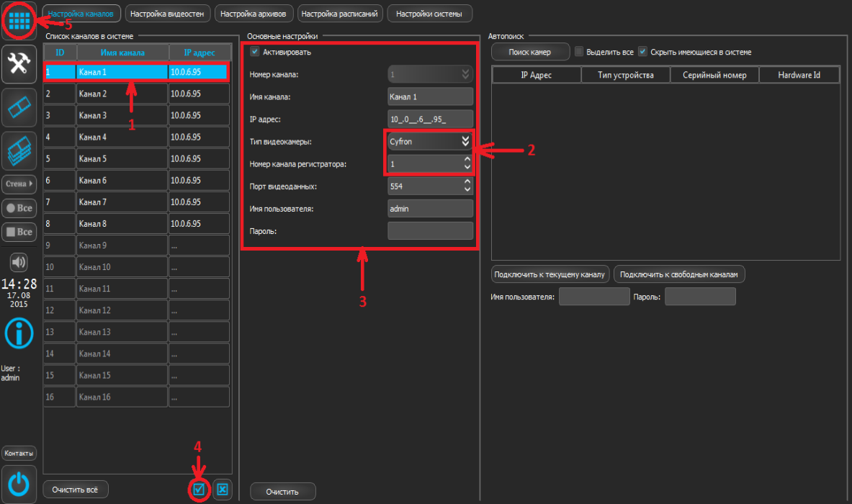Toggle the Активировать checkbox
This screenshot has height=504, width=852.
click(x=255, y=53)
